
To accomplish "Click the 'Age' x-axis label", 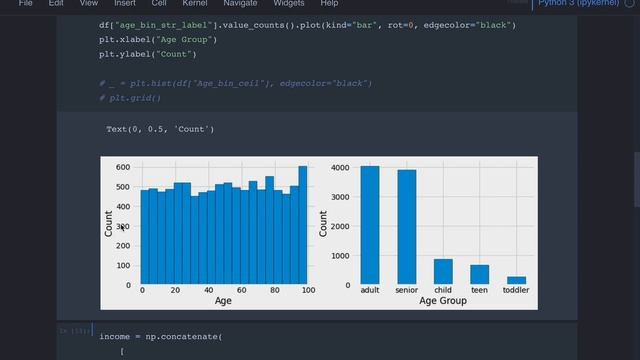I will (223, 301).
